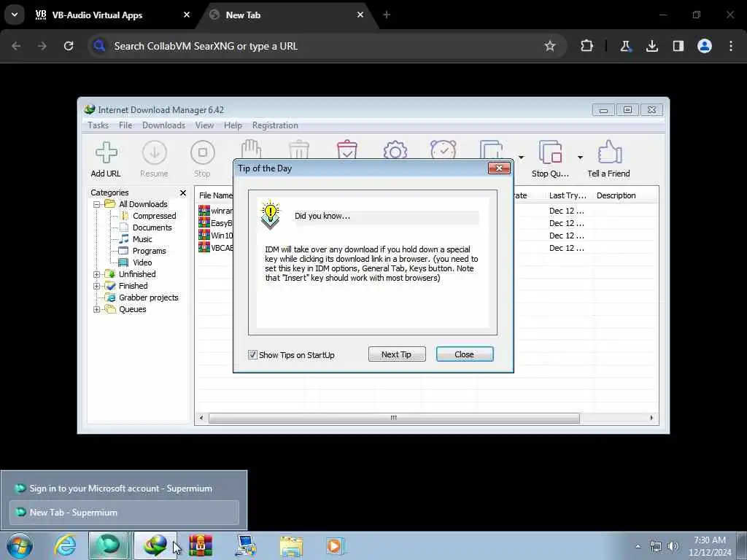Screen dimensions: 747x560
Task: Open the Tasks menu
Action: pos(98,125)
